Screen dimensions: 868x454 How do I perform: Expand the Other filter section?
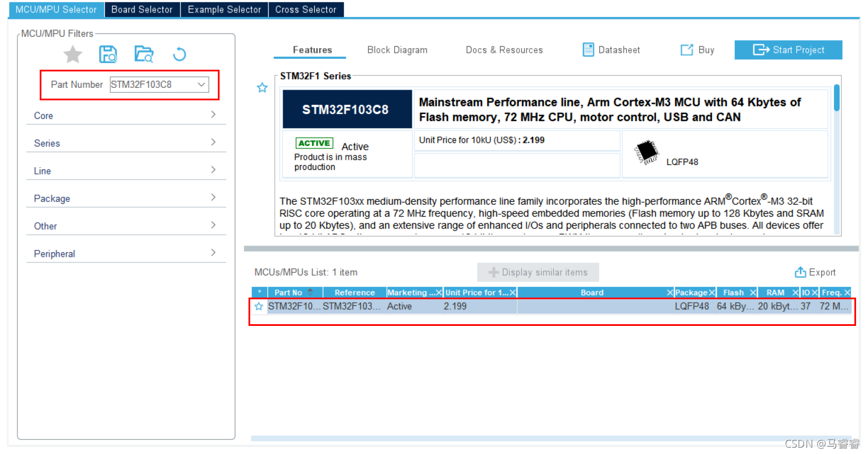[126, 226]
